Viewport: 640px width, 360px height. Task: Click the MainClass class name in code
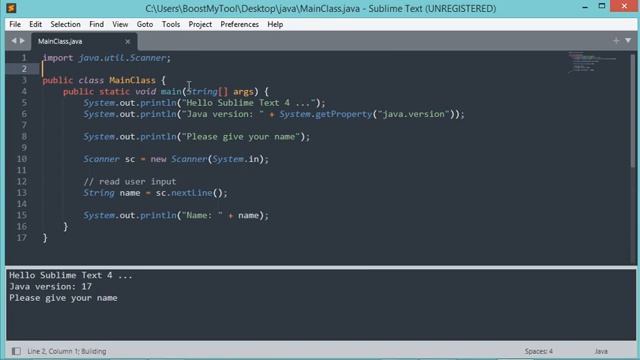click(132, 80)
